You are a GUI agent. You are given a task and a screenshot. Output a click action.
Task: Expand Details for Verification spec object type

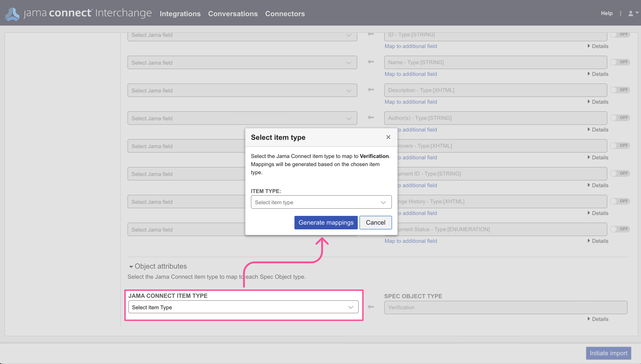click(x=598, y=319)
